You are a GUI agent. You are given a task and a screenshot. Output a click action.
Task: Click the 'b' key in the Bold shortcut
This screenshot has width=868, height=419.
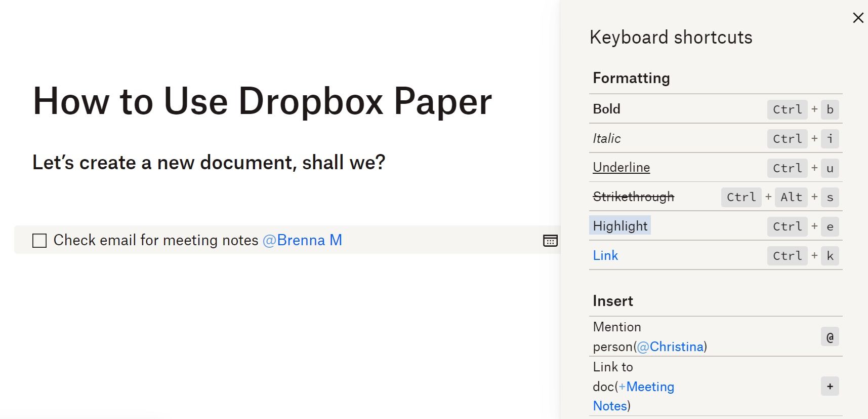click(830, 109)
